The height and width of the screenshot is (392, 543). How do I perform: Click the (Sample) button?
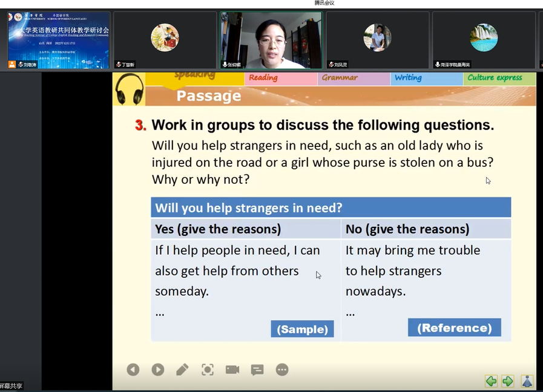tap(302, 329)
